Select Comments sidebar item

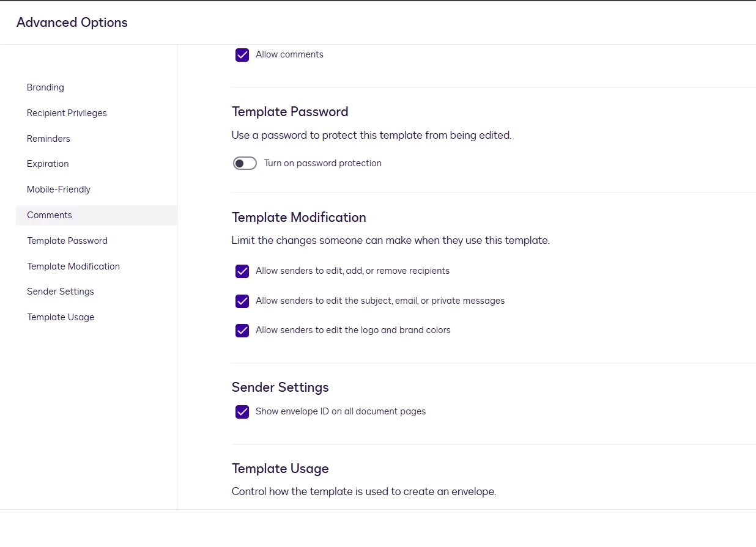50,215
